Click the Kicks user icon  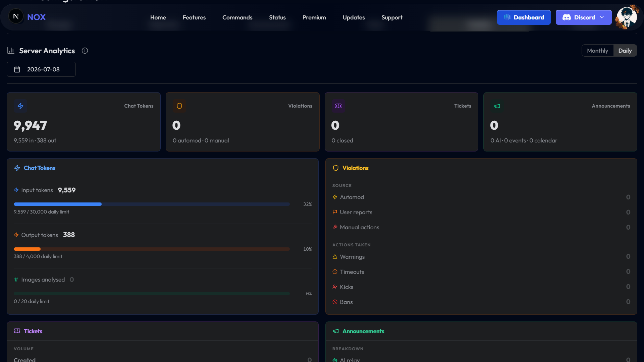[x=335, y=287]
